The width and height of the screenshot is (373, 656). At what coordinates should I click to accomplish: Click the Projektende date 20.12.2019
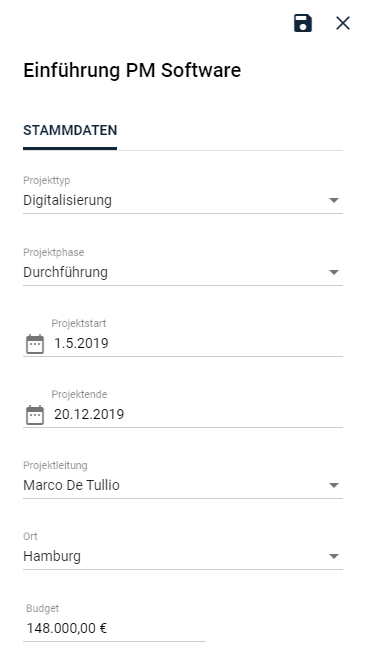89,415
